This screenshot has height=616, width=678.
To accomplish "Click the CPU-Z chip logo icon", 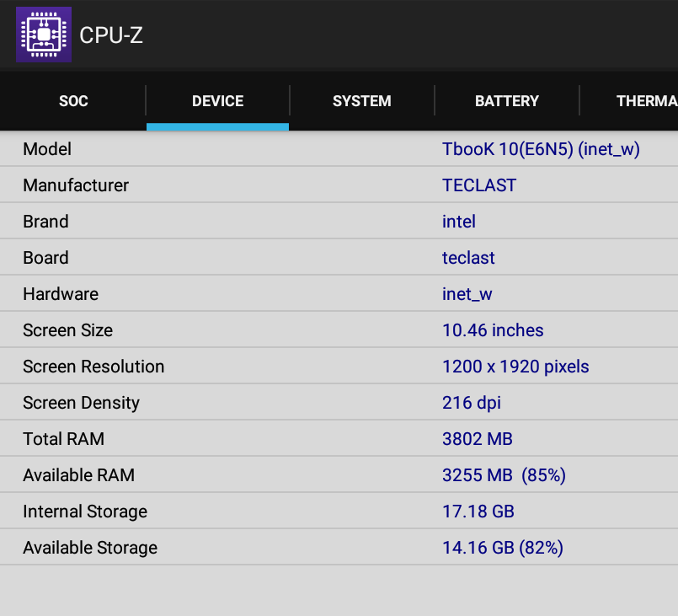I will [x=44, y=35].
